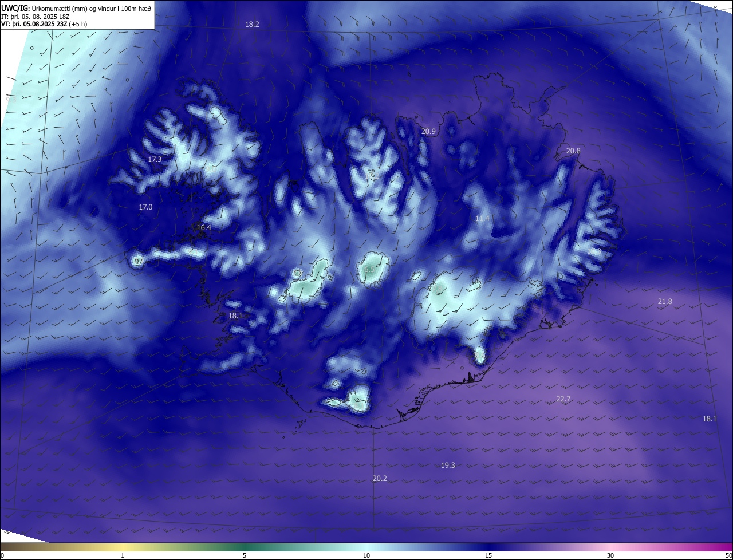Viewport: 733px width, 560px height.
Task: Click the 6.5 value on the central glacier
Action: (x=369, y=269)
